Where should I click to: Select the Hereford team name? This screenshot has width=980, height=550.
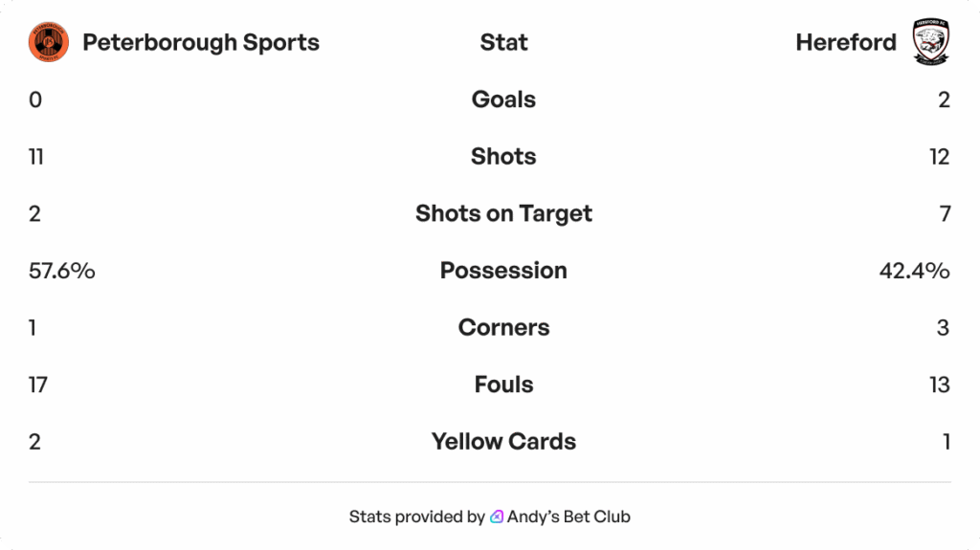846,43
